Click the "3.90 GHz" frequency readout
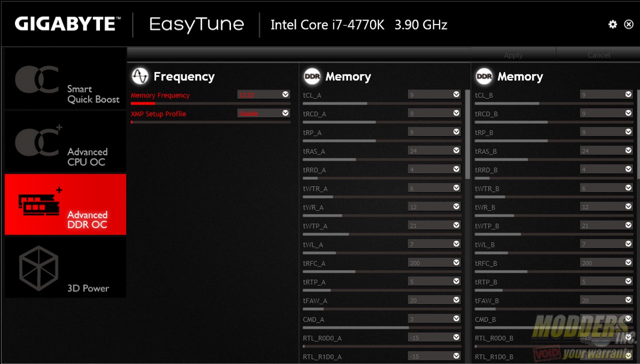The image size is (640, 364). (421, 24)
